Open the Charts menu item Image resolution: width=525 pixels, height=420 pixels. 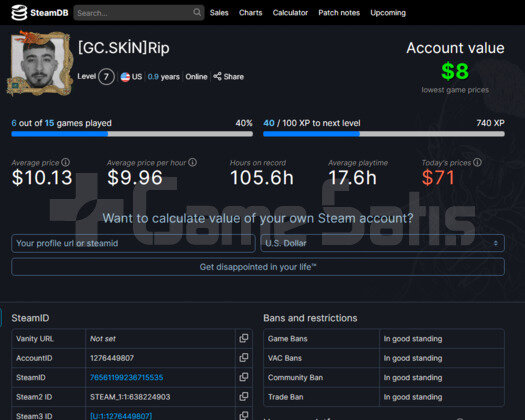250,13
